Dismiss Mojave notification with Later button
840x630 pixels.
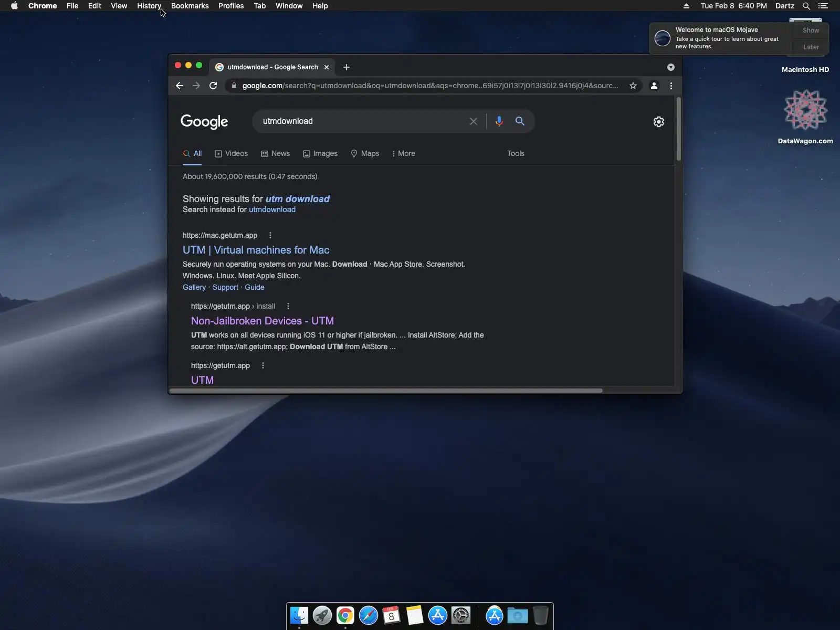(x=811, y=47)
